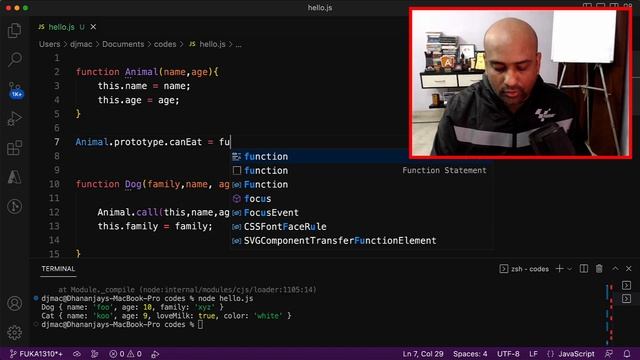The image size is (640, 360).
Task: Open the Extensions view
Action: click(15, 148)
